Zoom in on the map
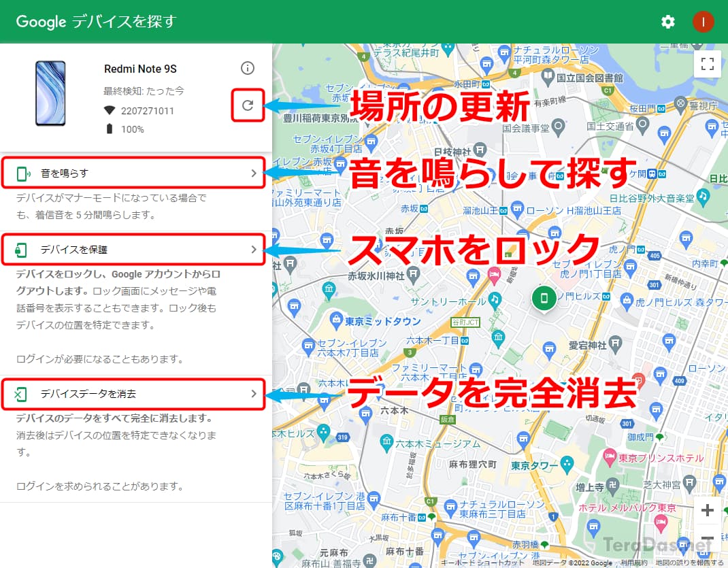The image size is (728, 568). tap(707, 510)
